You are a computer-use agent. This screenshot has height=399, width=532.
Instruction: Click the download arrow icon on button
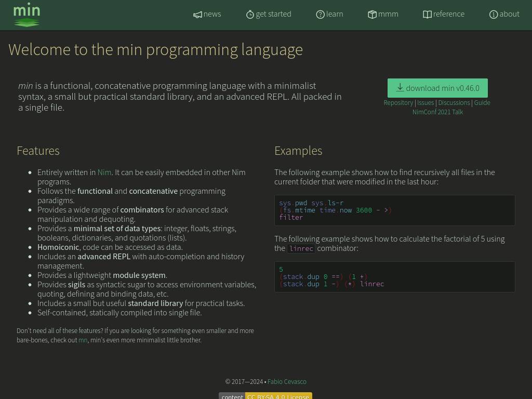(400, 88)
